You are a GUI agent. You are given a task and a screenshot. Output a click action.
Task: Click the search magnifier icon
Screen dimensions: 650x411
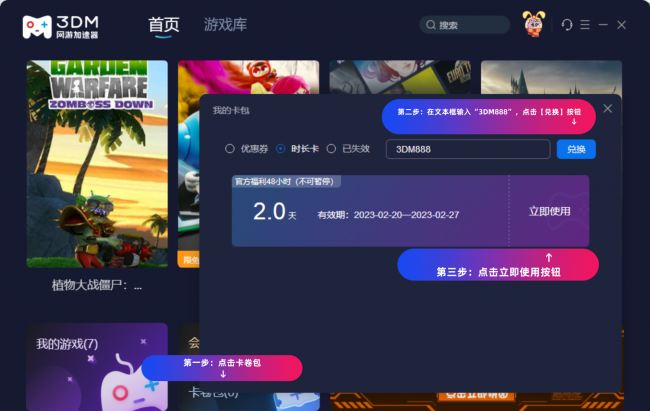(431, 25)
